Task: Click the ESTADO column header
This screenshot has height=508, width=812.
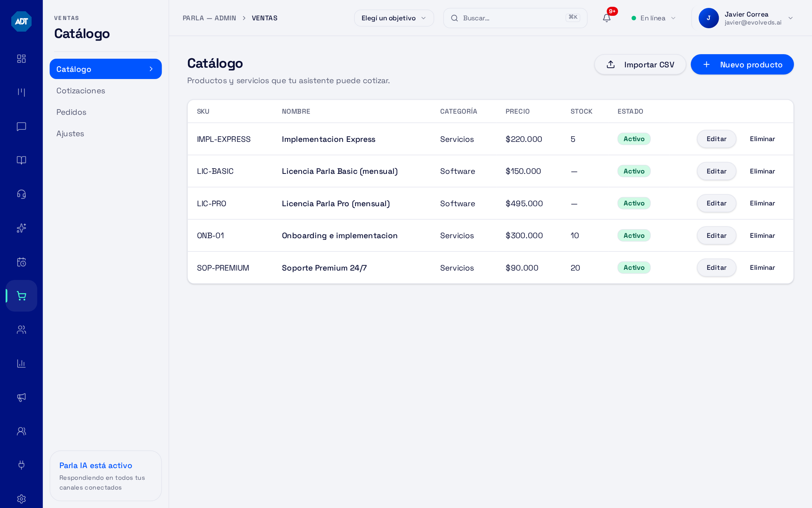Action: (630, 111)
